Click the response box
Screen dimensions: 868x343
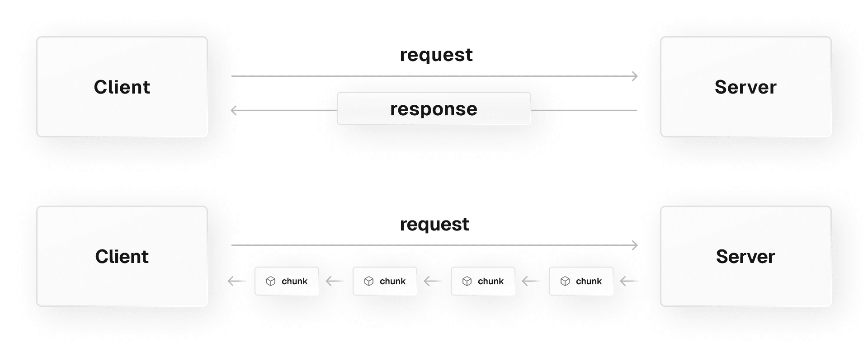434,109
